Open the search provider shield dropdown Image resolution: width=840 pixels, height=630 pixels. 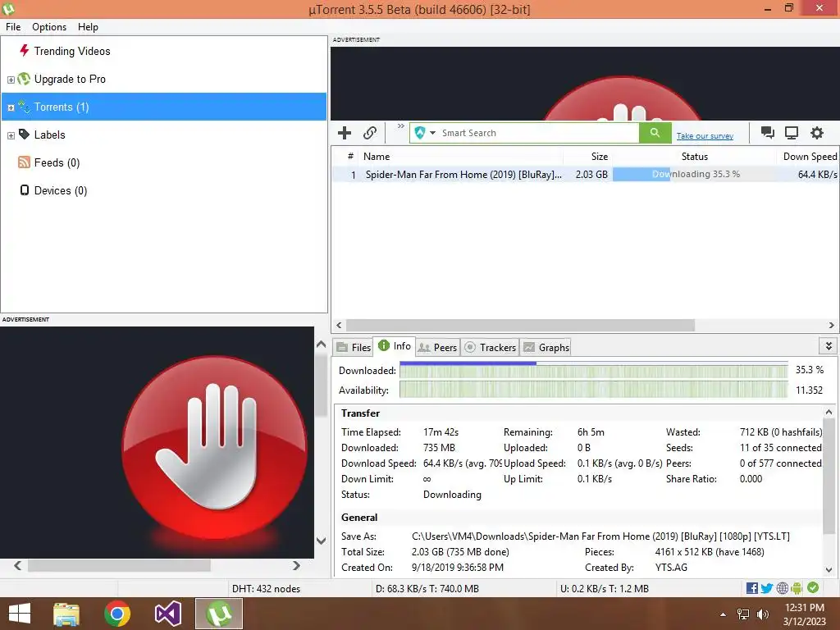coord(425,133)
